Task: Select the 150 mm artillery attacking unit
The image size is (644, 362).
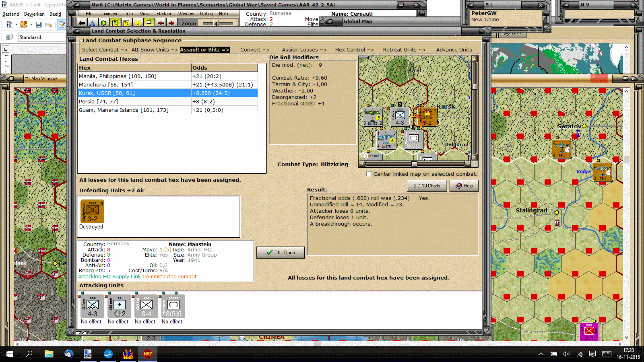Action: pyautogui.click(x=119, y=306)
